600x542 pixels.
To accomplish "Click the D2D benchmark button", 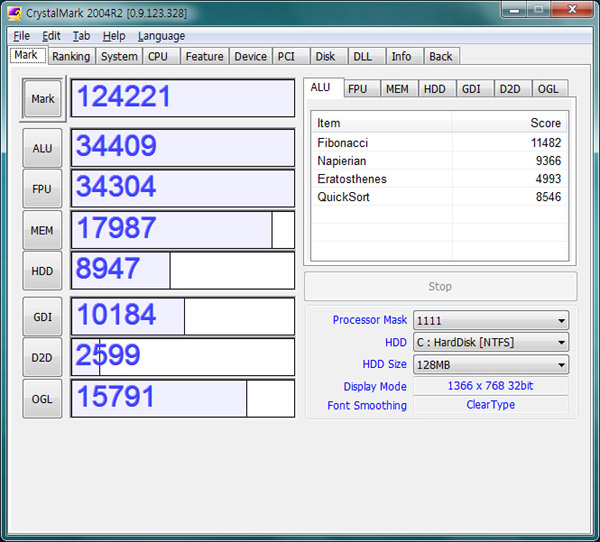I will [42, 357].
